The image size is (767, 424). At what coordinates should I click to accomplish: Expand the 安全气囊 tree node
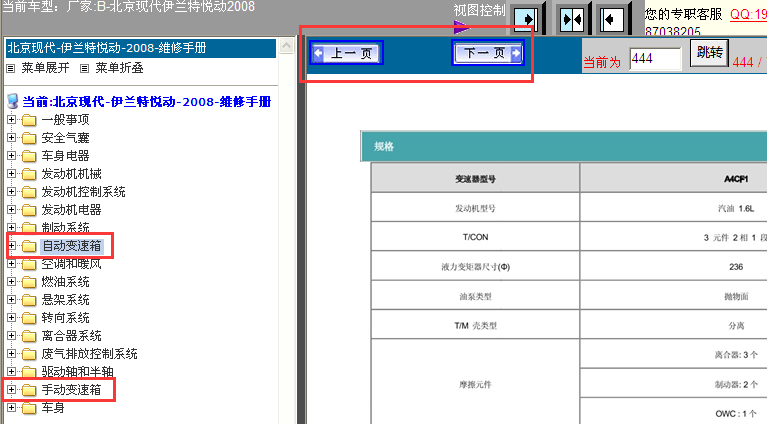point(11,137)
